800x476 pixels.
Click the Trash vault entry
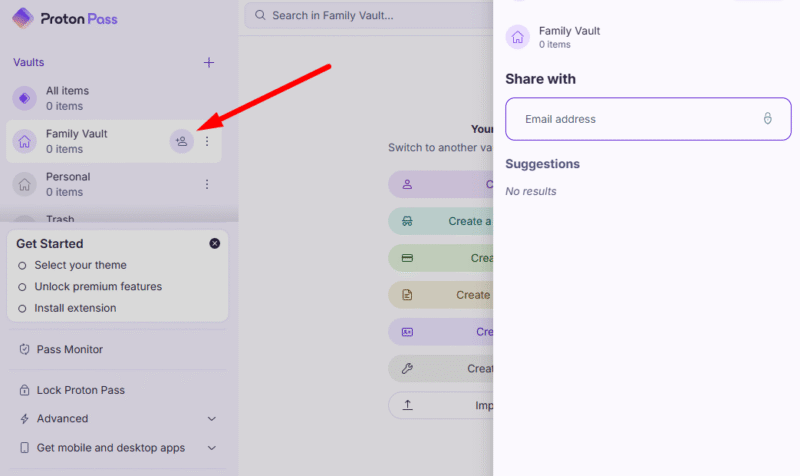click(60, 219)
